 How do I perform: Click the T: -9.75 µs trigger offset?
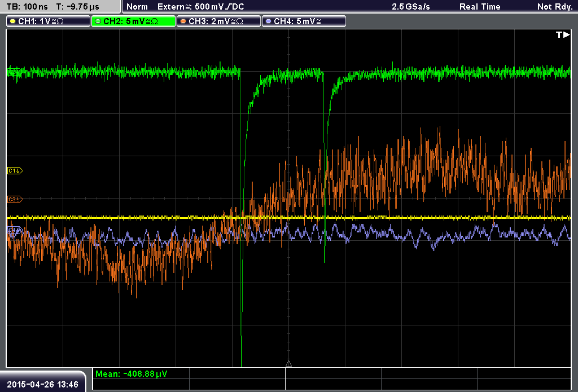pyautogui.click(x=78, y=7)
